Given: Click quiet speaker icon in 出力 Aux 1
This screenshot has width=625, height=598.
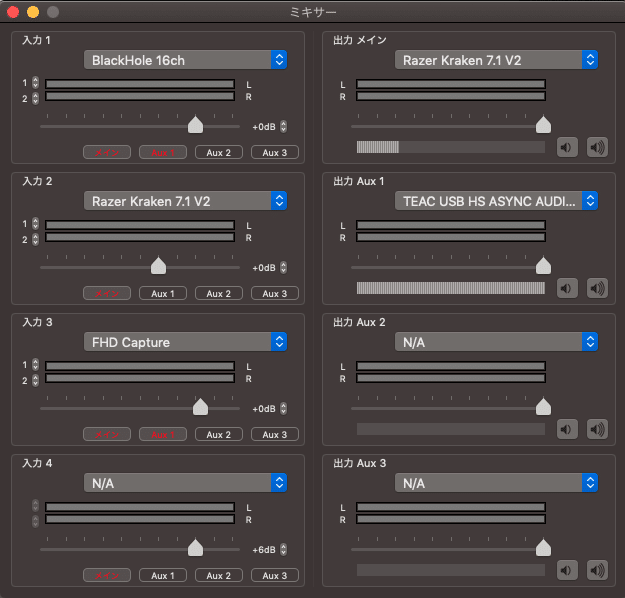Looking at the screenshot, I should pos(567,288).
